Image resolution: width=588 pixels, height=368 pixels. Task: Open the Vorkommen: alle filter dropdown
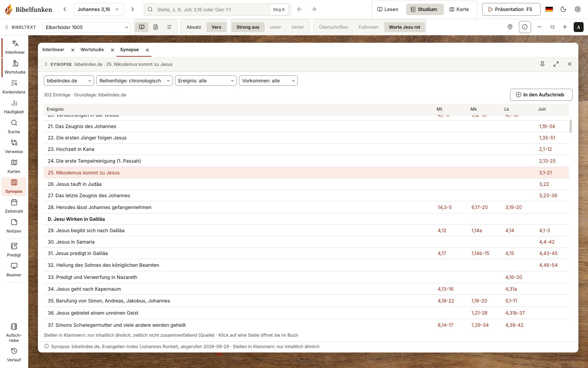(x=268, y=81)
